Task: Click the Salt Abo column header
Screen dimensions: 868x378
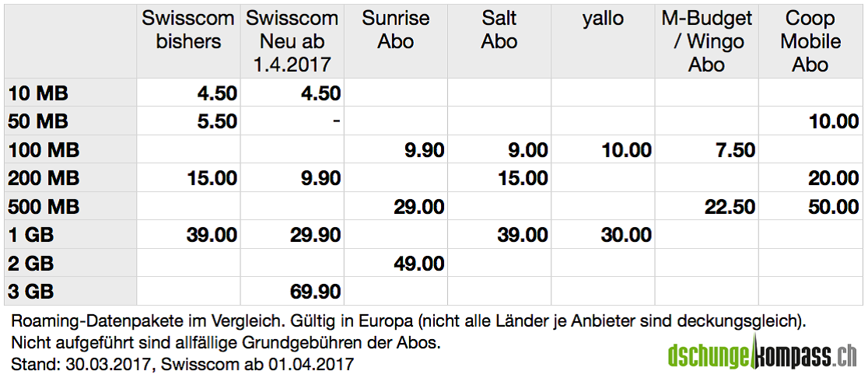Action: [499, 30]
